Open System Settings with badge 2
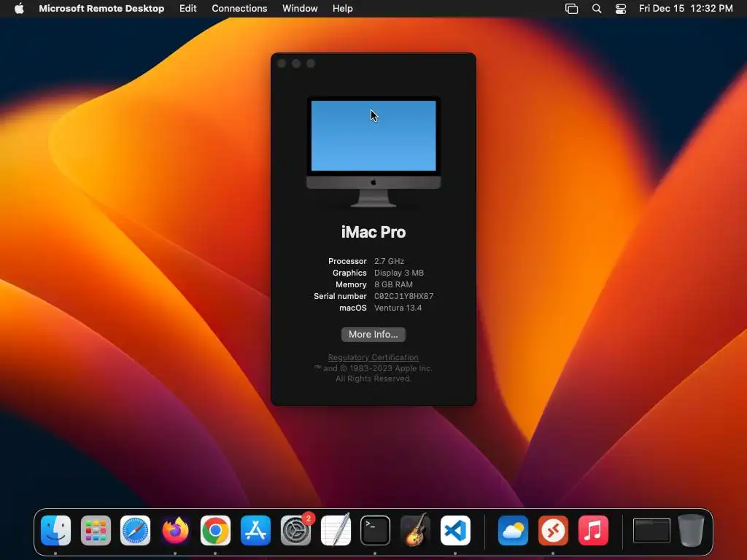 [x=296, y=530]
